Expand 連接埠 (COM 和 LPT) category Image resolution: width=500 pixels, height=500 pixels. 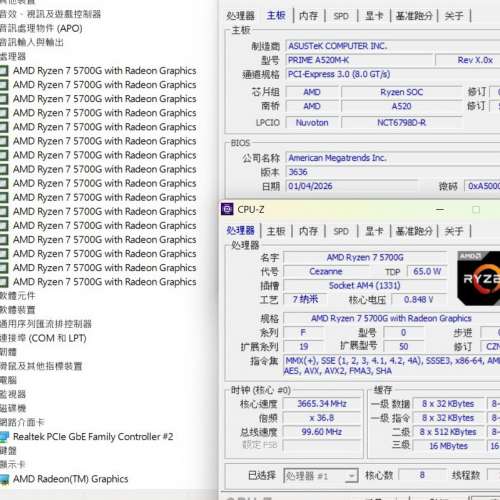(43, 338)
